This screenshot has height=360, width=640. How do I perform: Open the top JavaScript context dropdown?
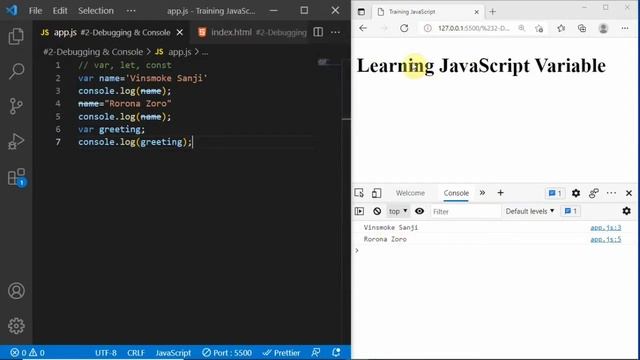398,211
